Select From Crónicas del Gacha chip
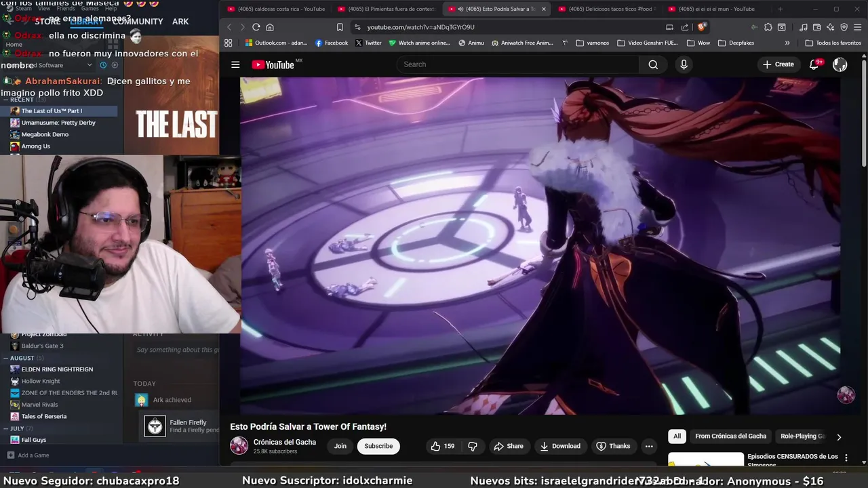Image resolution: width=868 pixels, height=488 pixels. tap(730, 436)
